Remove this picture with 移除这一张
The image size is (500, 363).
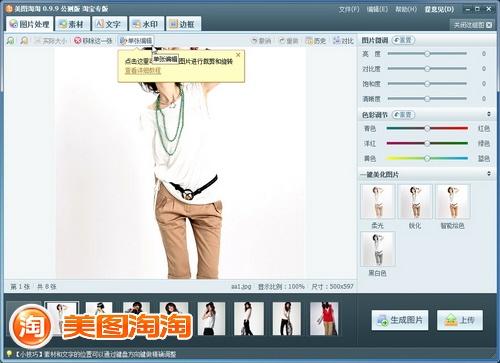93,41
